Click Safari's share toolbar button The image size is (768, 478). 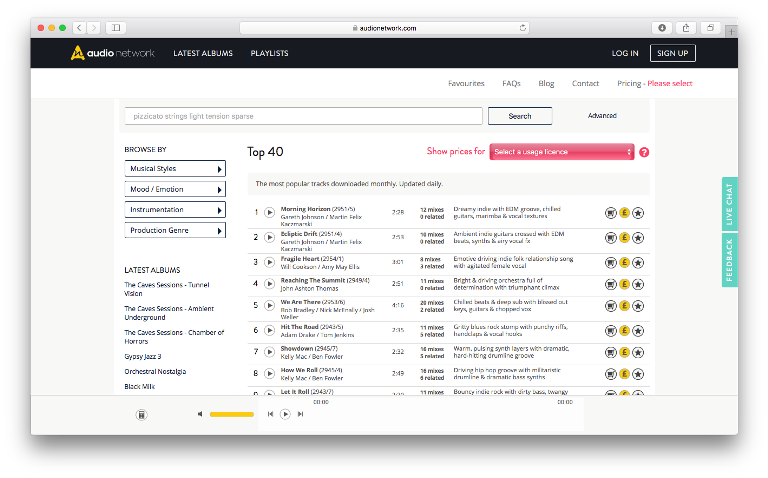pos(686,28)
